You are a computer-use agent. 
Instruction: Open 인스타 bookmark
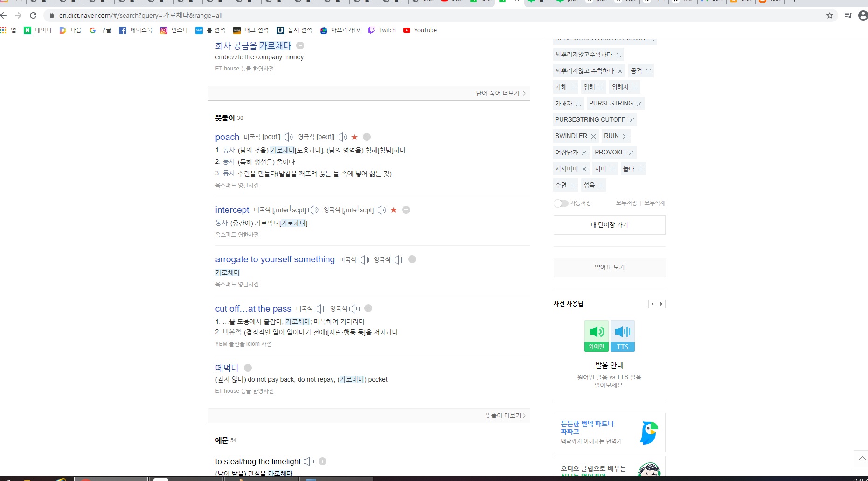coord(174,30)
